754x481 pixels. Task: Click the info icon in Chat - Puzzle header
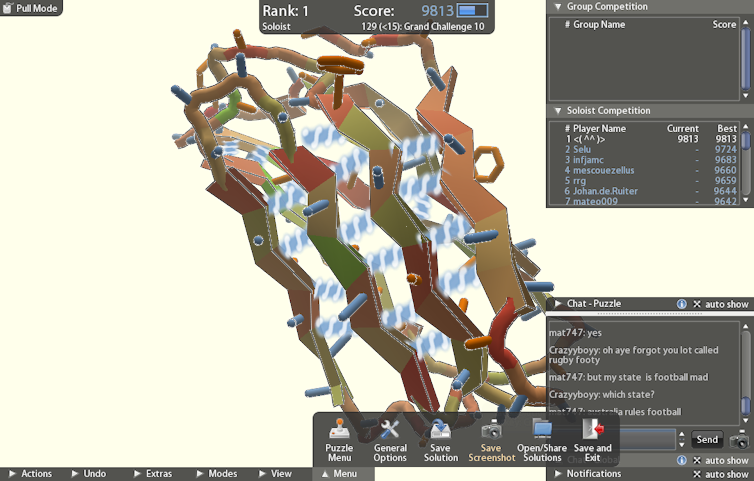tap(681, 304)
